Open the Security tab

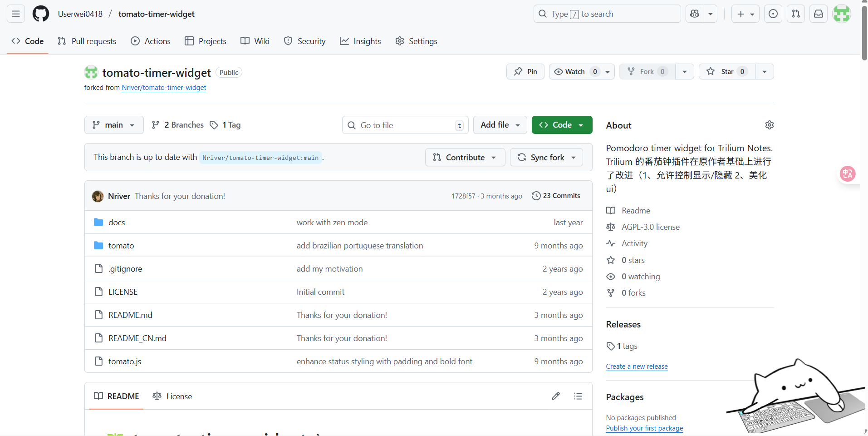pos(305,41)
